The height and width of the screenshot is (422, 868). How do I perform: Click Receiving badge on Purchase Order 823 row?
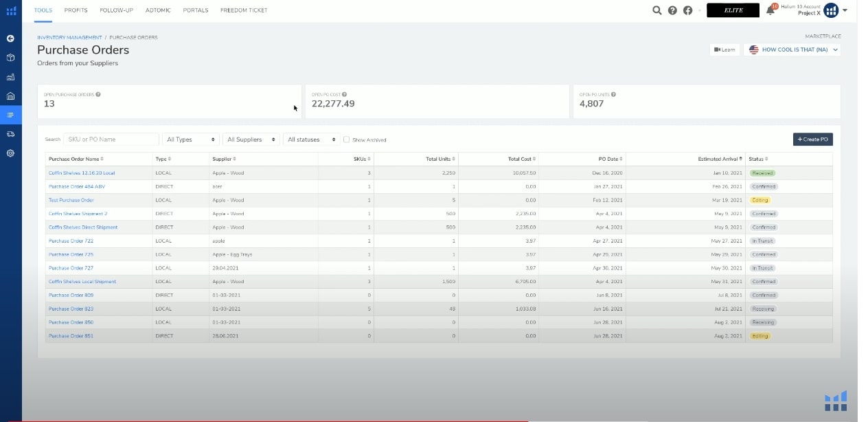tap(763, 309)
